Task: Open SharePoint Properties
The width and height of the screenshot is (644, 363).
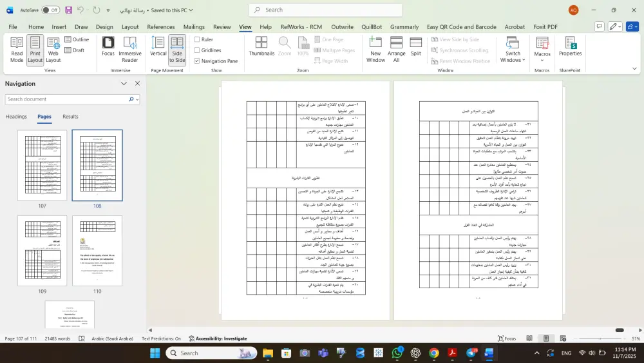Action: click(570, 46)
